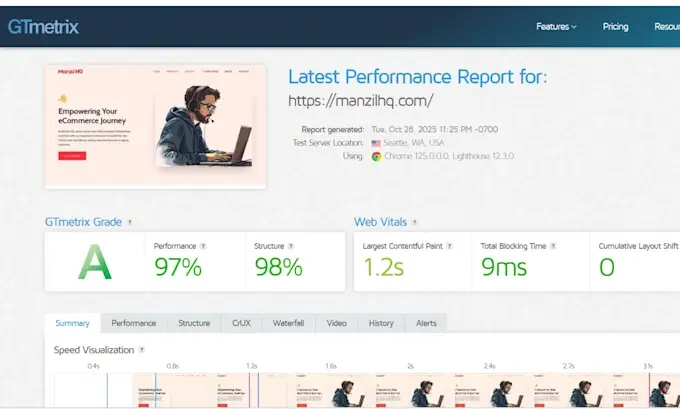Click the grade A letter
680x409 pixels.
coord(95,262)
